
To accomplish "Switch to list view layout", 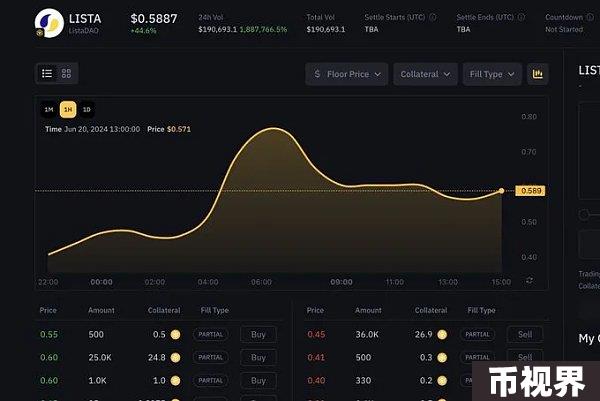I will tap(47, 73).
